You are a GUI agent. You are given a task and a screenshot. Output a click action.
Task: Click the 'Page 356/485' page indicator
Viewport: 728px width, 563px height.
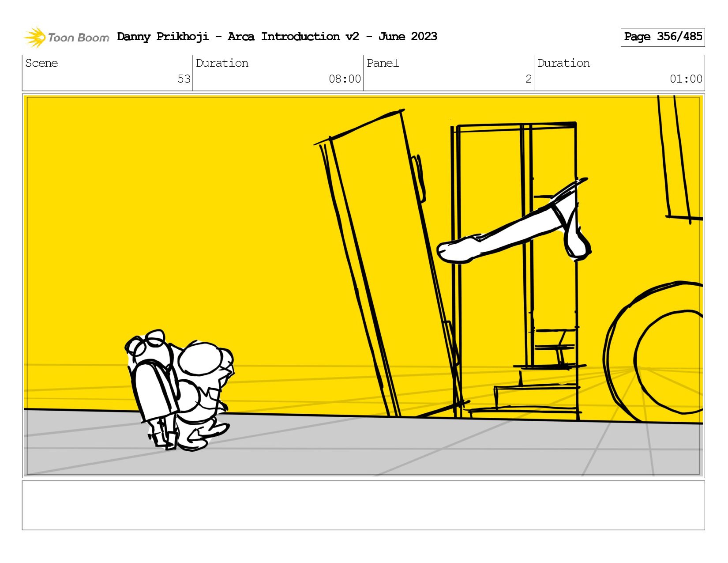click(663, 37)
